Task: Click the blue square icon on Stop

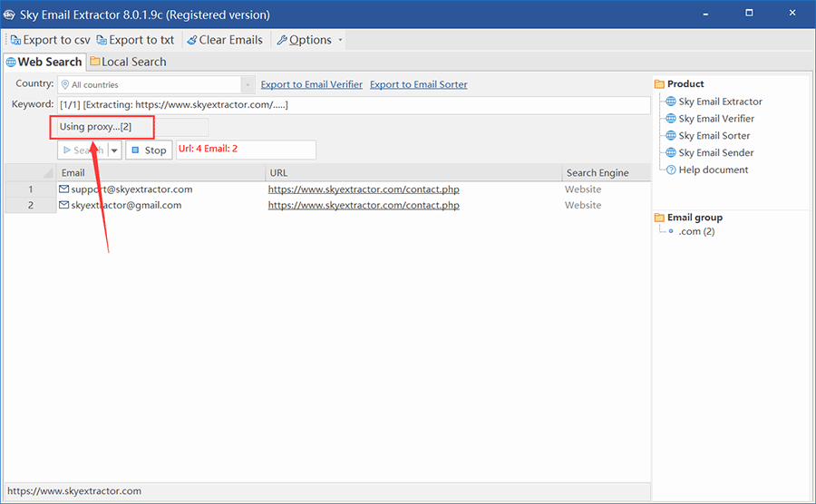Action: tap(135, 150)
